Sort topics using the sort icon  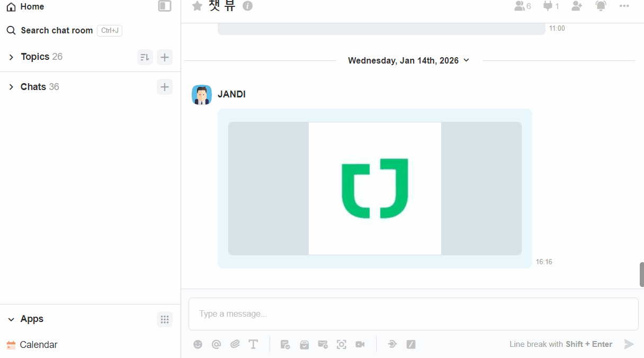pos(145,57)
